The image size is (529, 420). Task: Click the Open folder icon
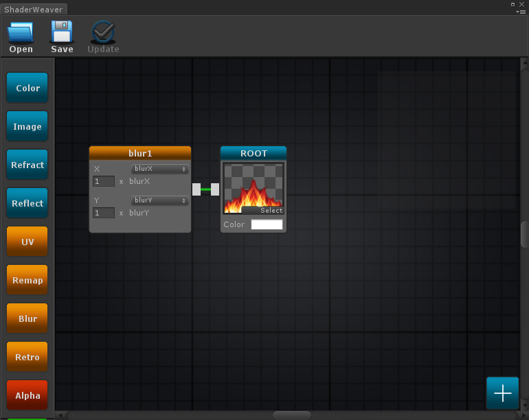click(x=21, y=32)
